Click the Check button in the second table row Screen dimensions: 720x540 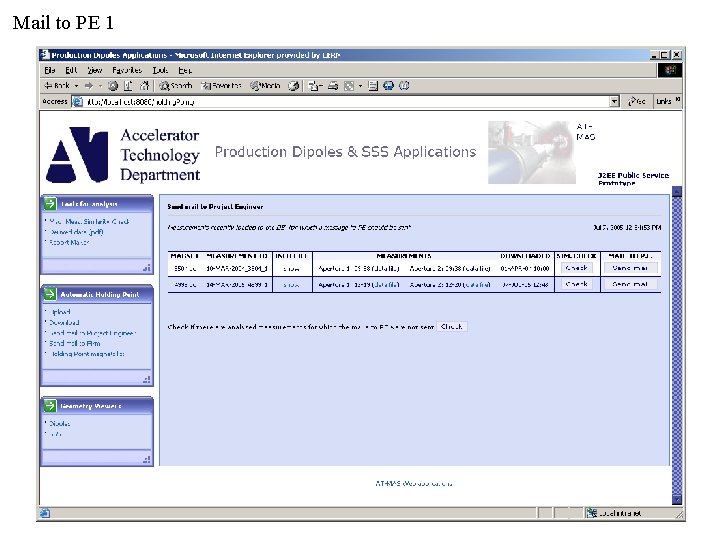click(577, 284)
